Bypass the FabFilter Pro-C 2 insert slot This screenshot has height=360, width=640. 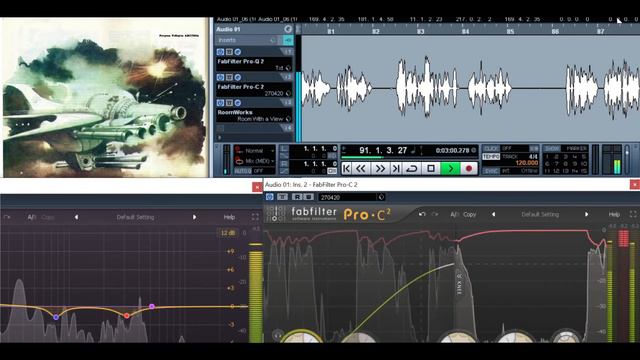[229, 77]
